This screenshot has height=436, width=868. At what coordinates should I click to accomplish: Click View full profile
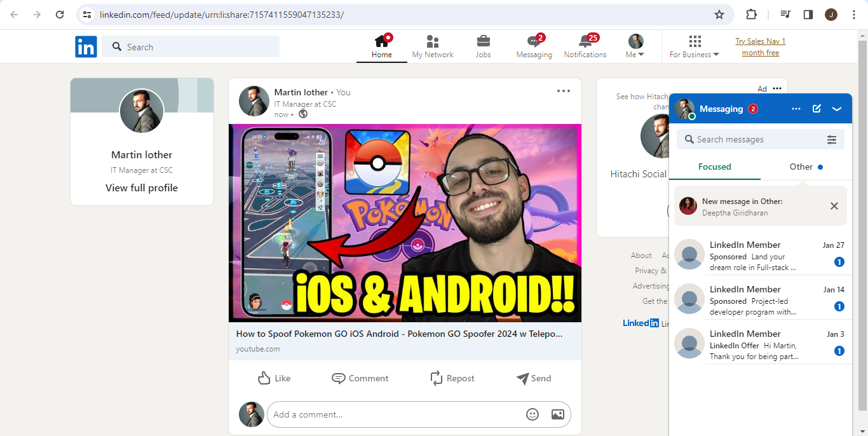[142, 187]
